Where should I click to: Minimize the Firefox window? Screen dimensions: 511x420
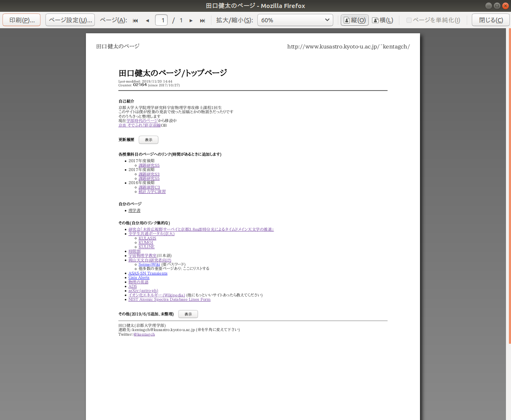tap(488, 5)
